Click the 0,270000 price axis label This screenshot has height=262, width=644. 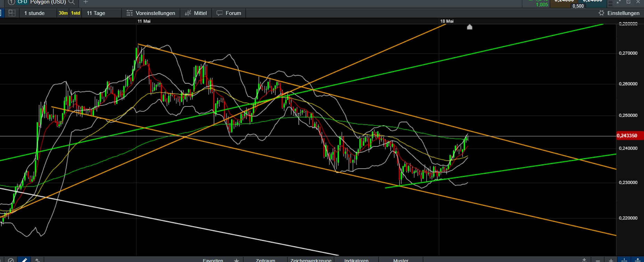pyautogui.click(x=628, y=53)
